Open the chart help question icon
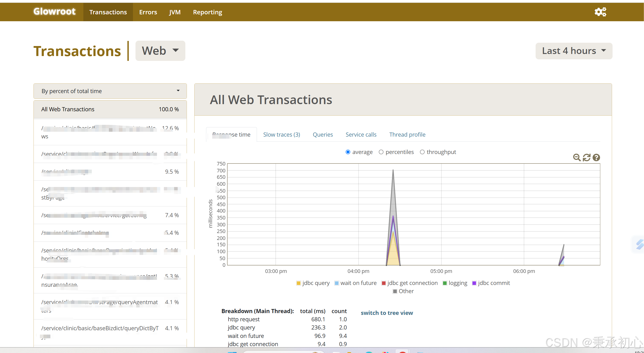The height and width of the screenshot is (353, 644). click(x=596, y=158)
